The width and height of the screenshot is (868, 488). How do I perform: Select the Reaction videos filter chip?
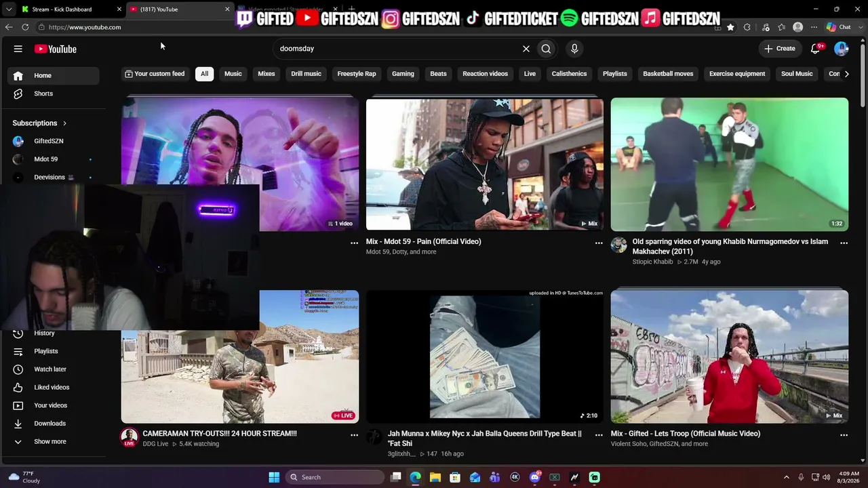[x=485, y=74]
